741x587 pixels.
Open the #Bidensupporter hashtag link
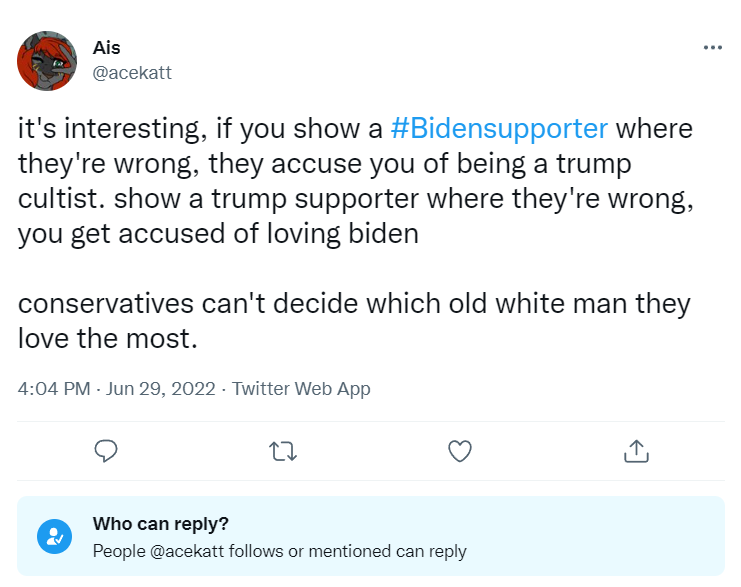pyautogui.click(x=499, y=129)
